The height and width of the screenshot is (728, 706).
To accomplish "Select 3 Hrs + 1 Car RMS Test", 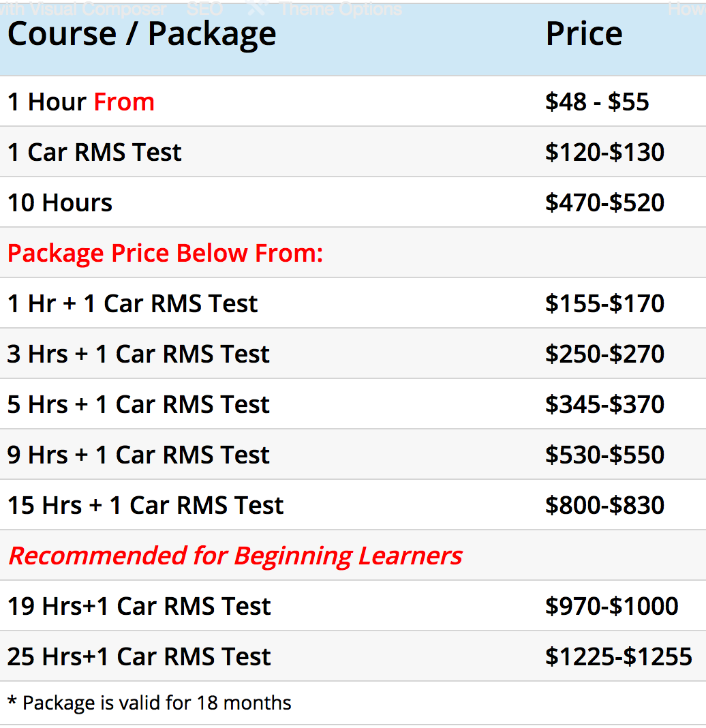I will coord(138,354).
